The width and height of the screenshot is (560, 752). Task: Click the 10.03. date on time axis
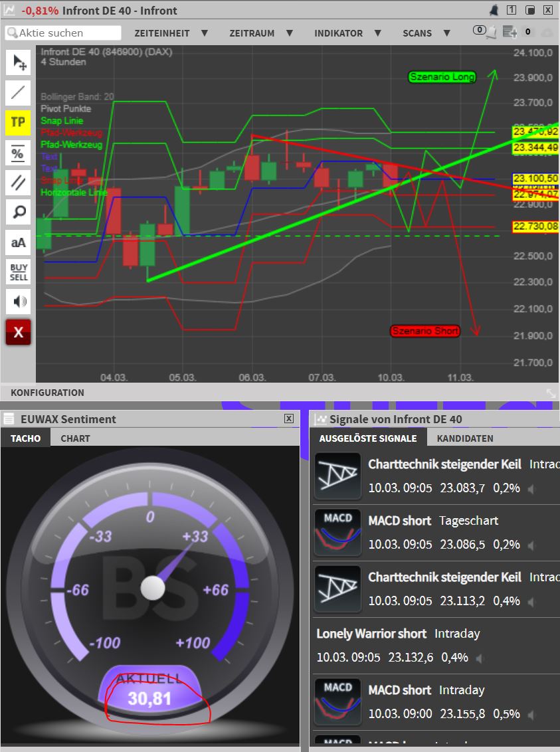pyautogui.click(x=391, y=377)
